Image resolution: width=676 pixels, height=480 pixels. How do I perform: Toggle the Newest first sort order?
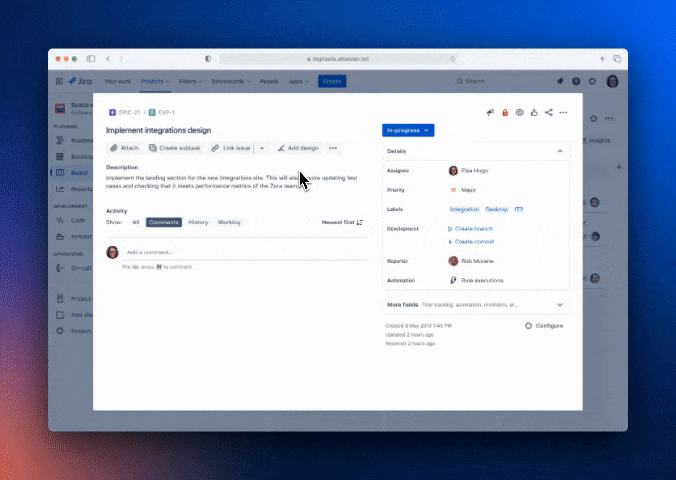(x=342, y=222)
